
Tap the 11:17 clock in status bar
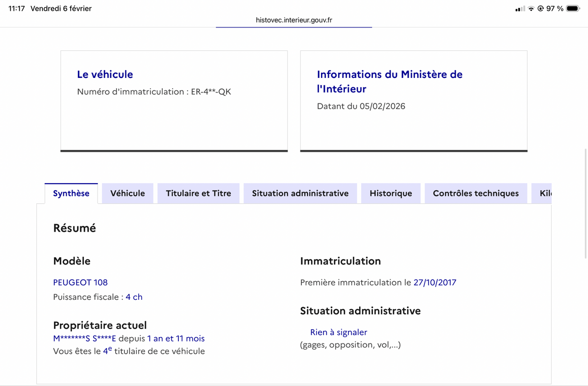click(x=17, y=9)
